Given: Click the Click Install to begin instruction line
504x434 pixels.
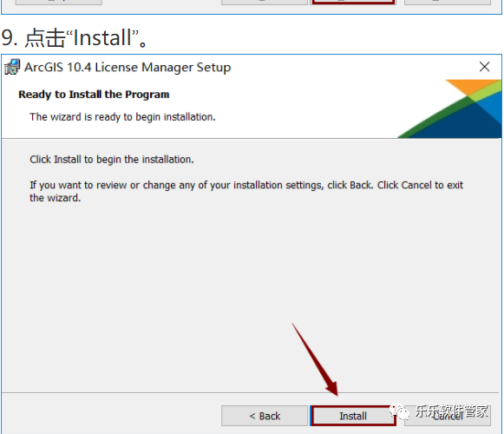Looking at the screenshot, I should tap(112, 160).
